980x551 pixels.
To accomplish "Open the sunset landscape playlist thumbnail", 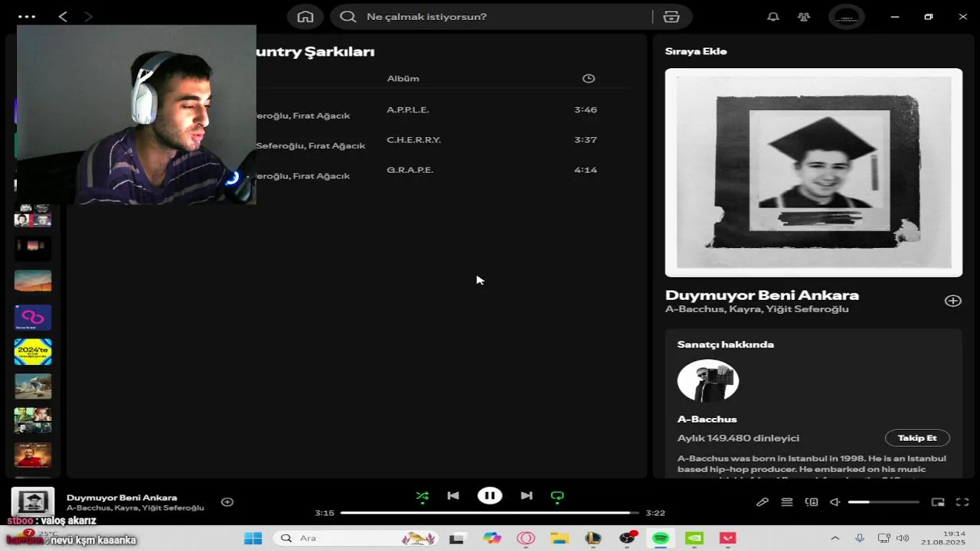I will click(33, 281).
